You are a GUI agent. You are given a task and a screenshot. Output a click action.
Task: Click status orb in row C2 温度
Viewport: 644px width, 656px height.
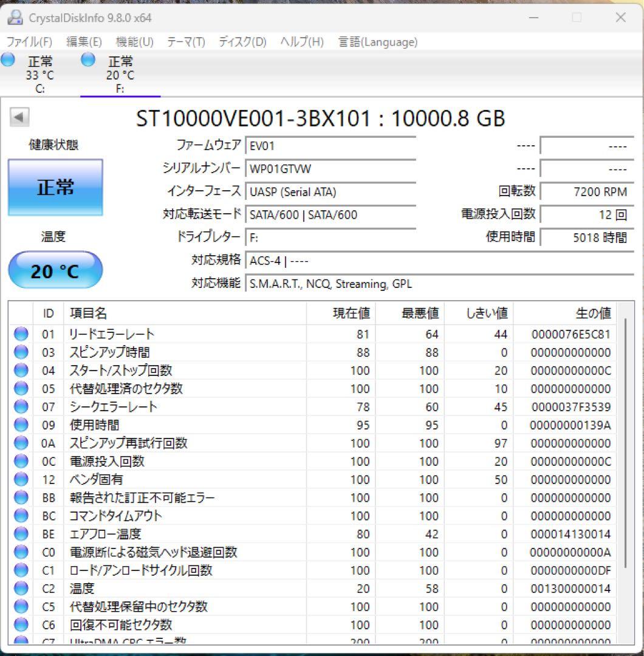[x=21, y=588]
